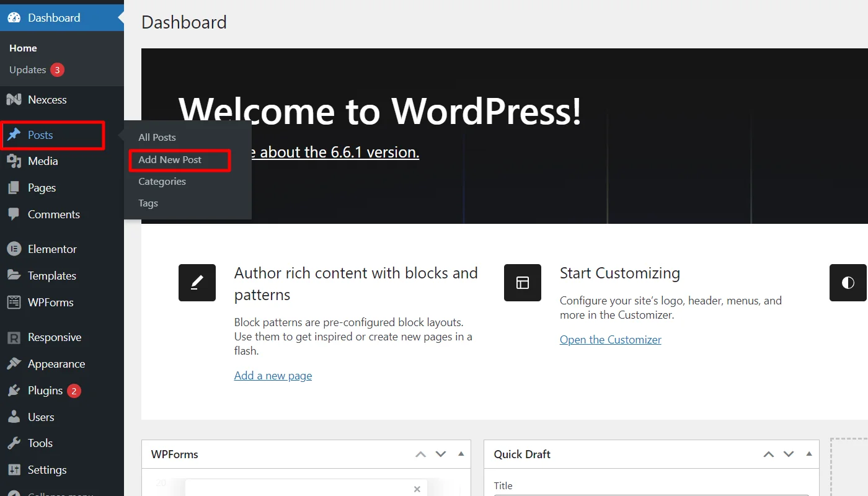The image size is (868, 496).
Task: Click the Dashboard gauge icon
Action: [x=14, y=18]
